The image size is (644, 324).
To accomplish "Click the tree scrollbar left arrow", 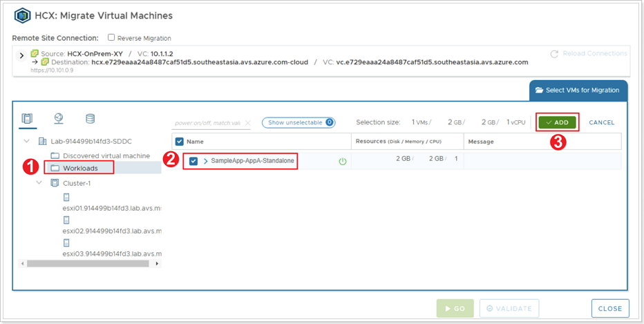I will click(x=23, y=264).
